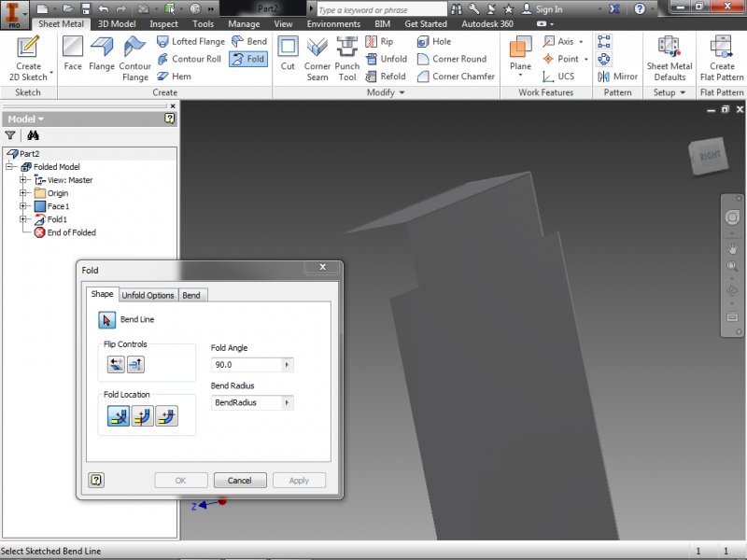
Task: Click the browser find binoculars icon
Action: point(33,135)
